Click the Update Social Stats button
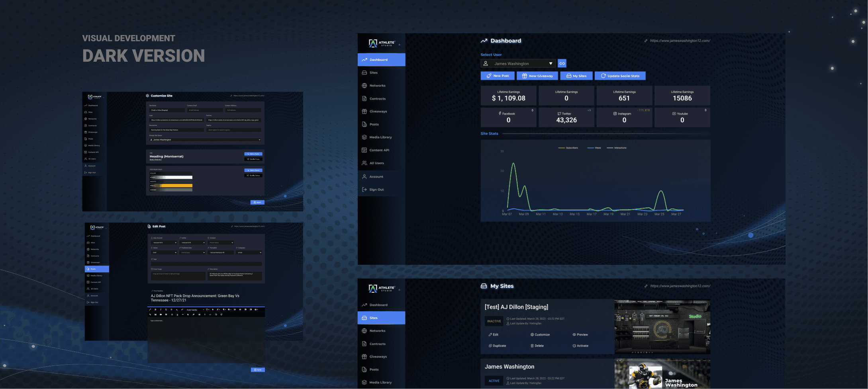 [x=620, y=76]
